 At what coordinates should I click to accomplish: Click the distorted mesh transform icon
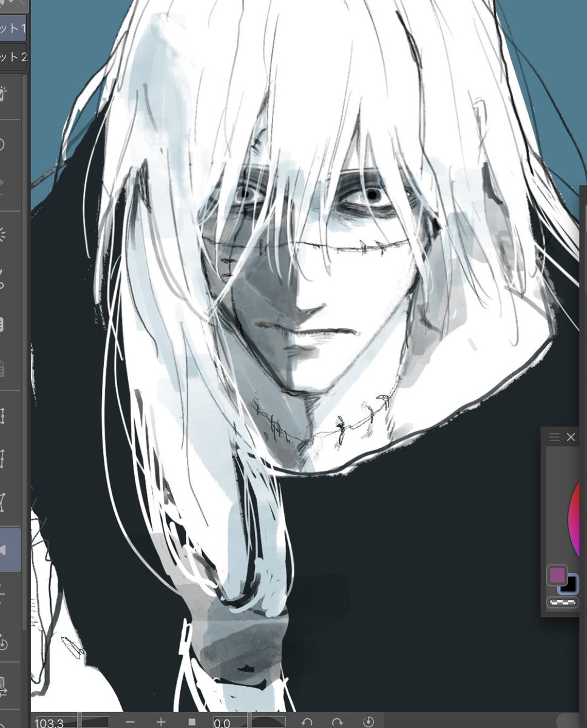tap(3, 502)
